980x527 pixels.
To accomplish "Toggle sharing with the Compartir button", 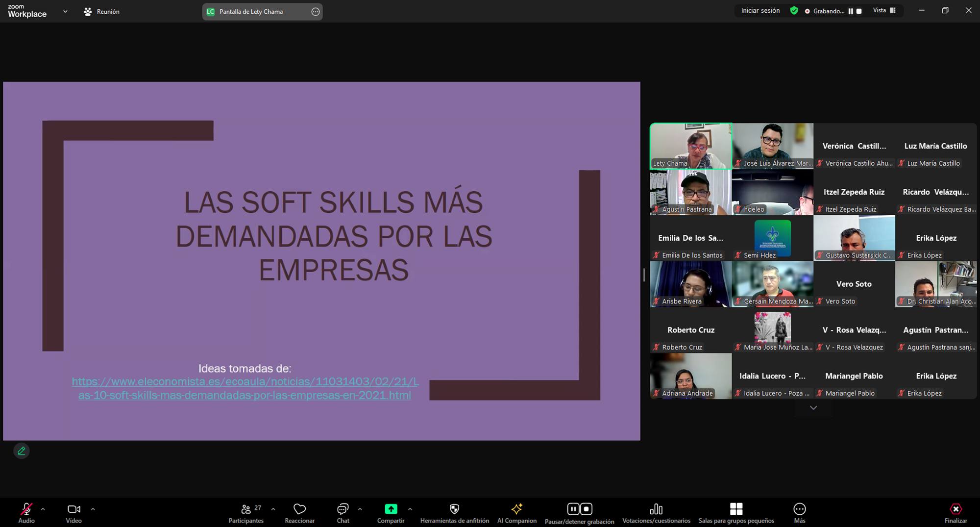I will (391, 509).
